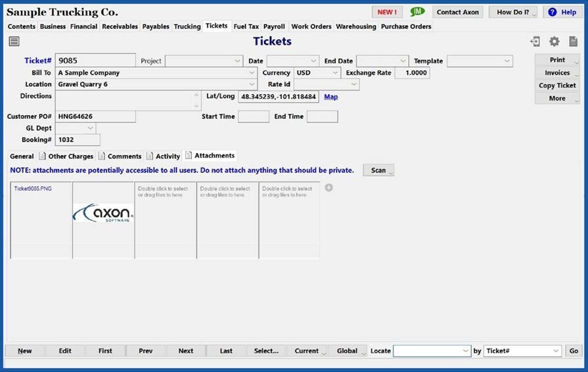Click the exit door icon beside gear
The height and width of the screenshot is (372, 588).
[x=535, y=41]
